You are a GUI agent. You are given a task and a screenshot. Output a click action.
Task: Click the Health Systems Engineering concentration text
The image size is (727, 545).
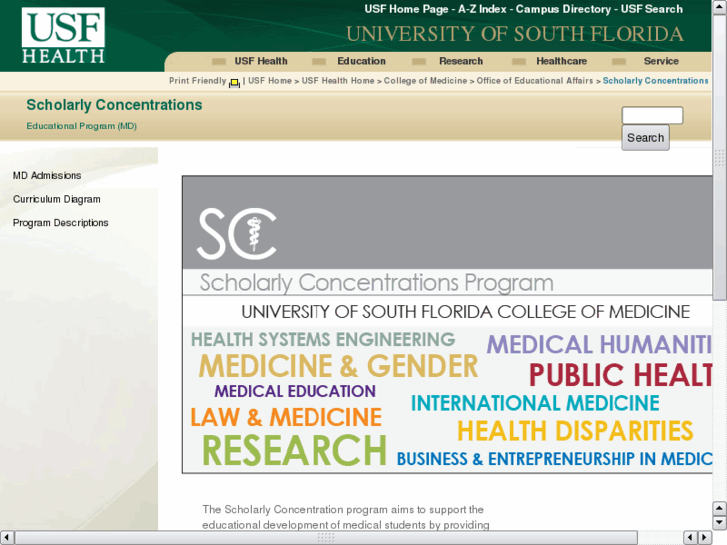coord(323,340)
